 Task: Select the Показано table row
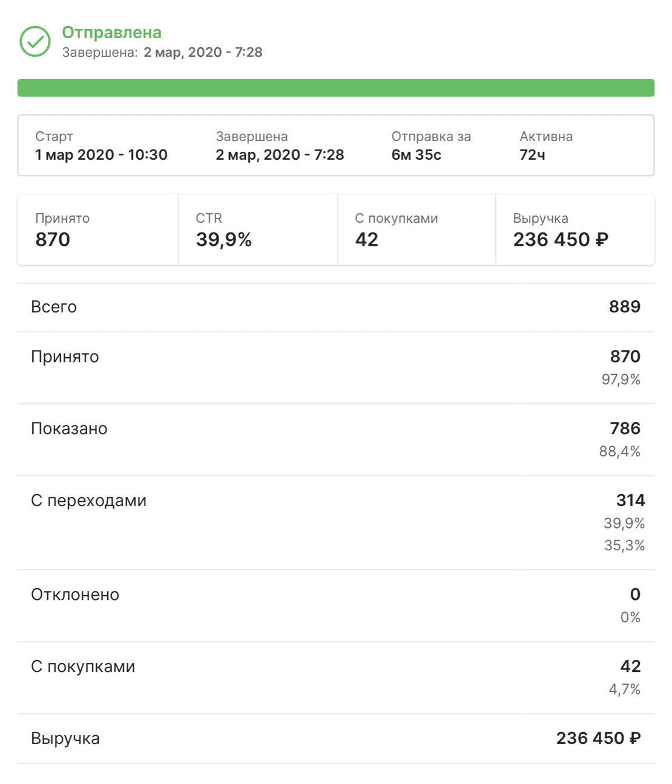(336, 440)
